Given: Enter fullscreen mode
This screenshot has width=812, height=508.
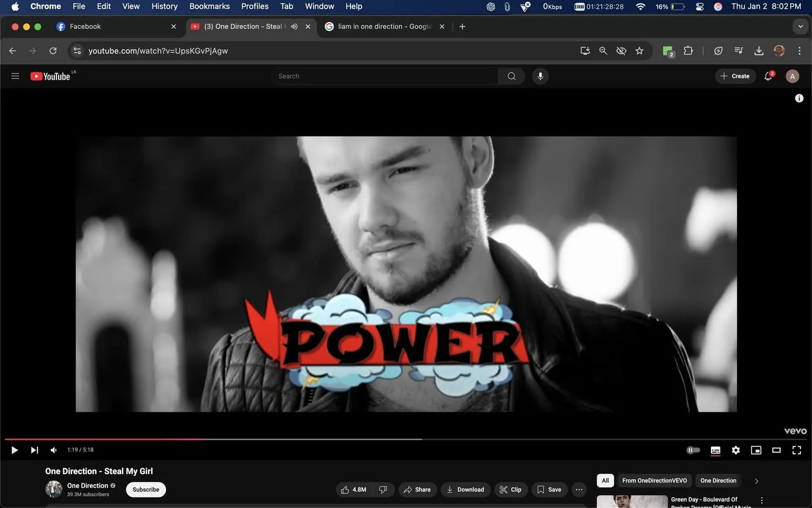Looking at the screenshot, I should [796, 450].
